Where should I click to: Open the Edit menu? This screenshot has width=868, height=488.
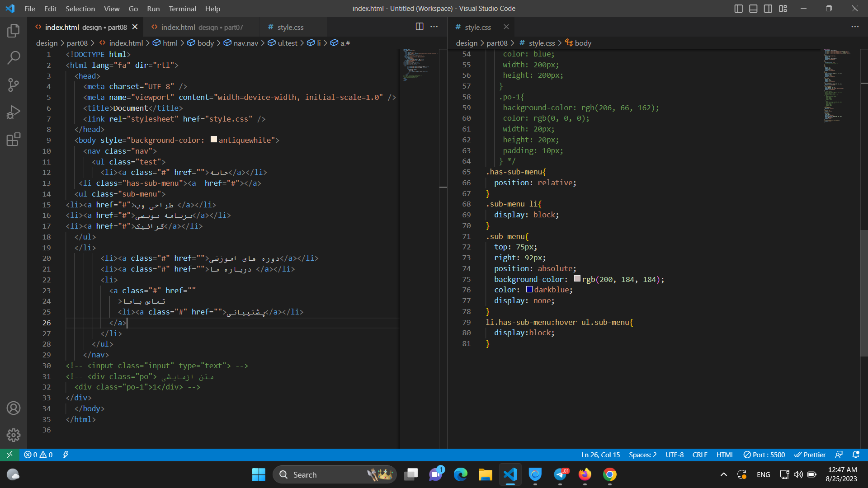[x=50, y=9]
